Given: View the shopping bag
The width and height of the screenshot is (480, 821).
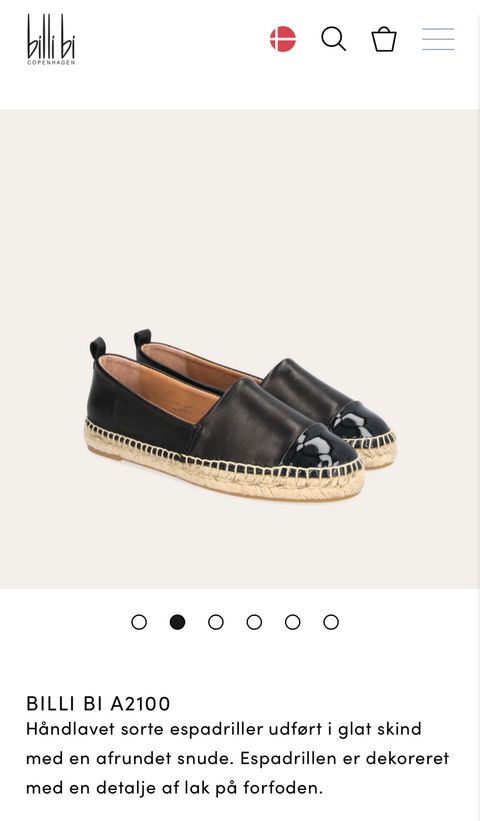Looking at the screenshot, I should click(x=384, y=39).
